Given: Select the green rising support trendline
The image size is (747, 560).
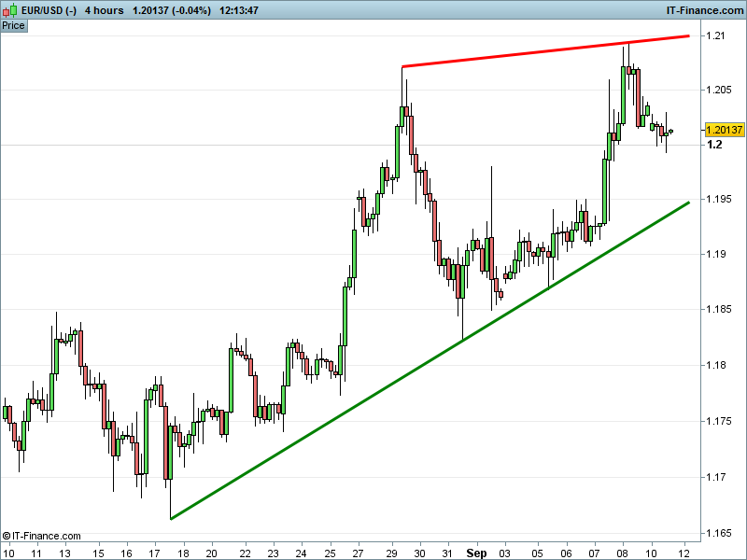Looking at the screenshot, I should (430, 360).
